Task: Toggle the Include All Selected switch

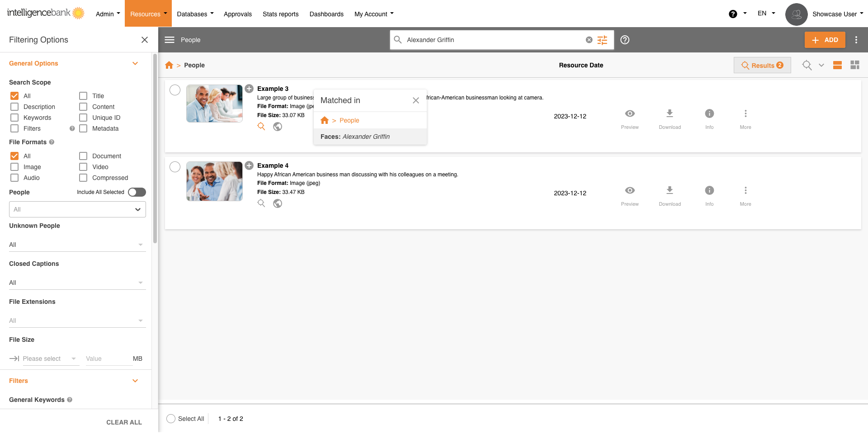Action: [137, 192]
